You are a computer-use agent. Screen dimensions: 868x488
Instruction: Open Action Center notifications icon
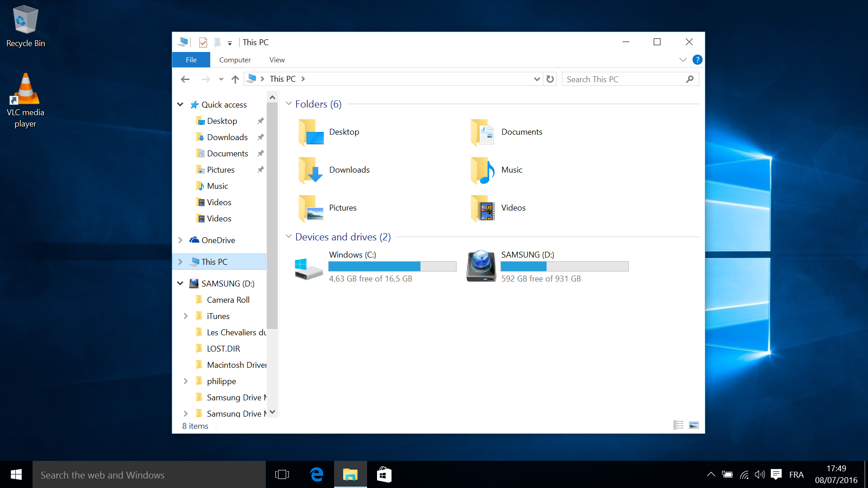tap(776, 474)
